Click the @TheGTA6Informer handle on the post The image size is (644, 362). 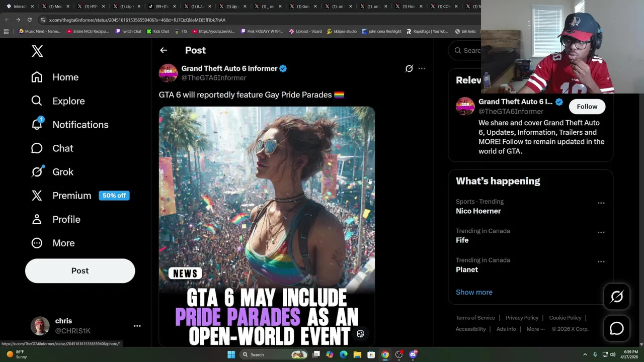[x=214, y=78]
